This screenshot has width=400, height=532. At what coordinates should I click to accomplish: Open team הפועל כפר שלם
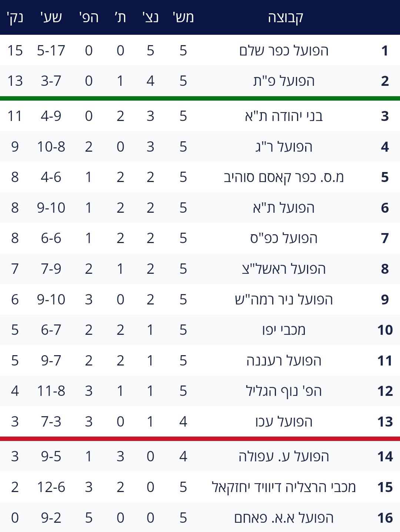click(x=284, y=50)
